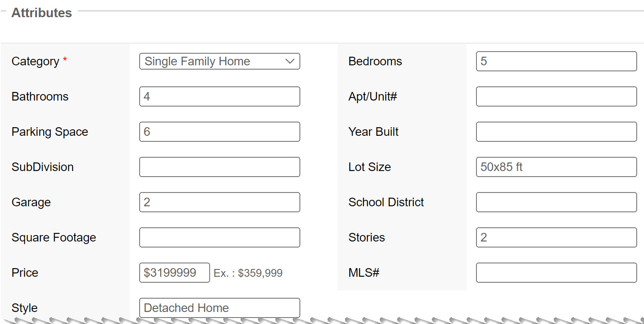Click the Lot Size label

pos(369,167)
